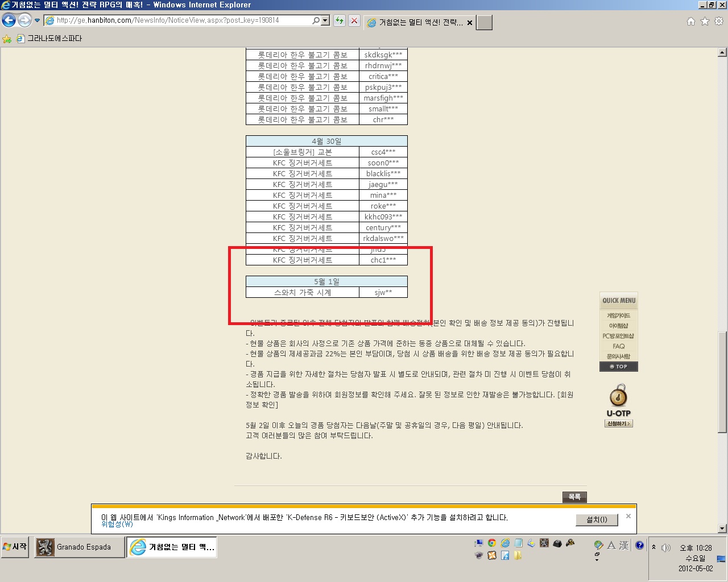
Task: Close the ActiveX notification bar
Action: [628, 516]
